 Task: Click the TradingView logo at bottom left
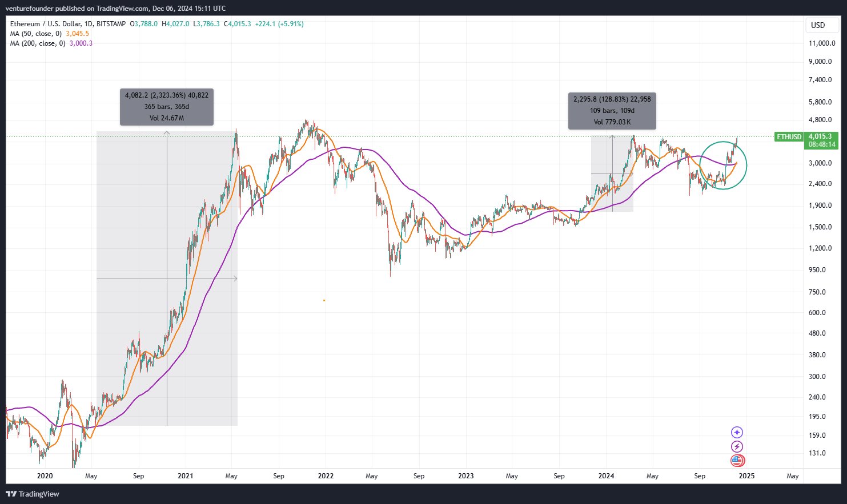pos(33,494)
